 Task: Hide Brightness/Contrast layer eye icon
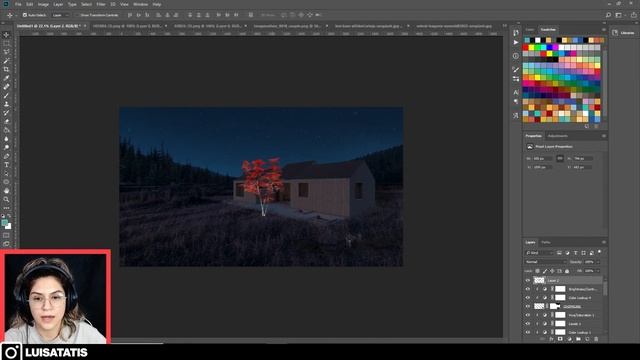click(527, 289)
